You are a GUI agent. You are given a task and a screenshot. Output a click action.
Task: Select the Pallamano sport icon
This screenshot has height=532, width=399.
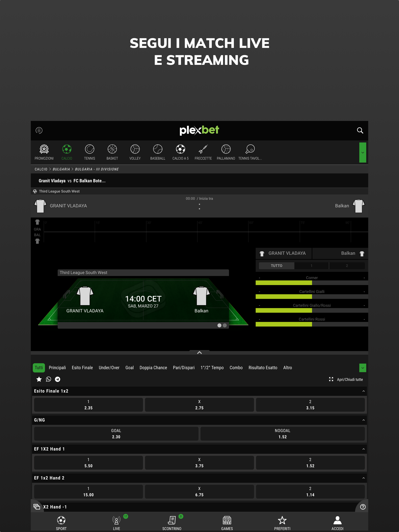click(x=226, y=152)
